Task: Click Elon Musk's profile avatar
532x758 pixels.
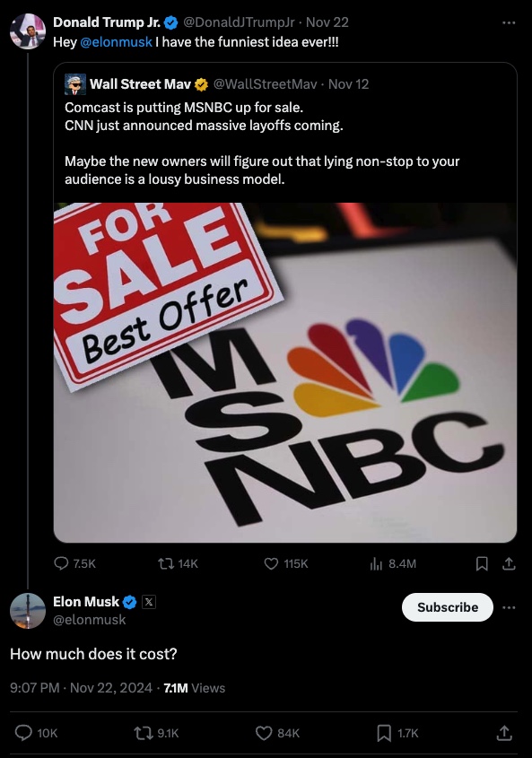Action: click(x=28, y=610)
